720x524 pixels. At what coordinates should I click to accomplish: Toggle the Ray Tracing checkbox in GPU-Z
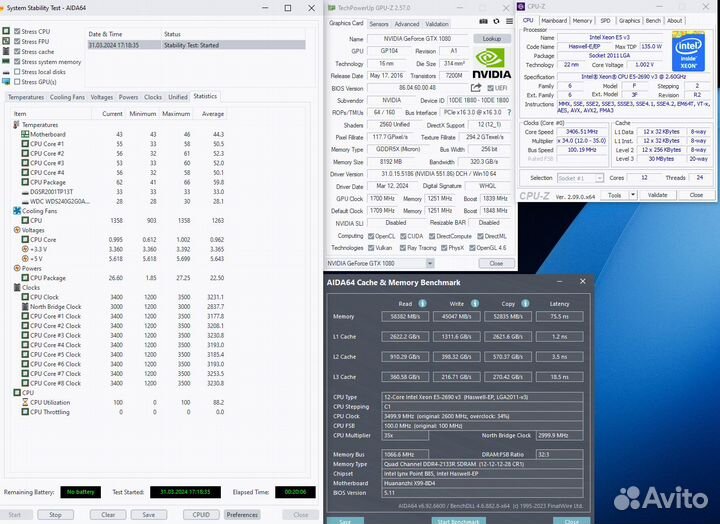point(403,248)
